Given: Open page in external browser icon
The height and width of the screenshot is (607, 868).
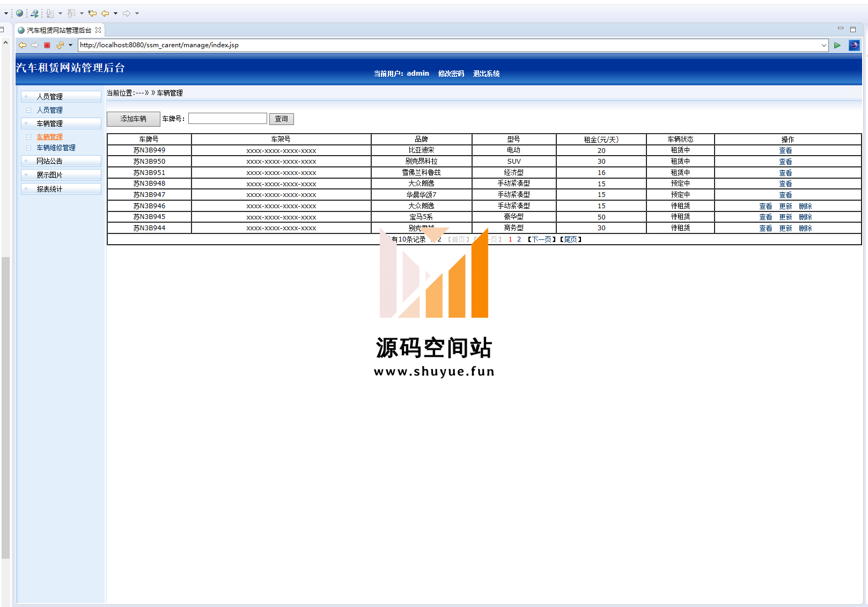Looking at the screenshot, I should (x=854, y=45).
